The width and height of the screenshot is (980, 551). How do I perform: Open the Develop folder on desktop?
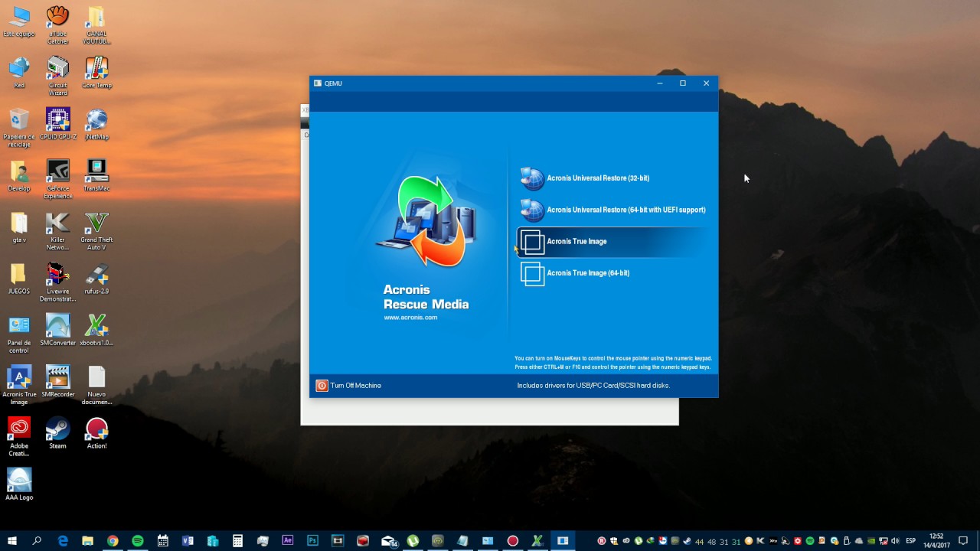click(x=19, y=176)
